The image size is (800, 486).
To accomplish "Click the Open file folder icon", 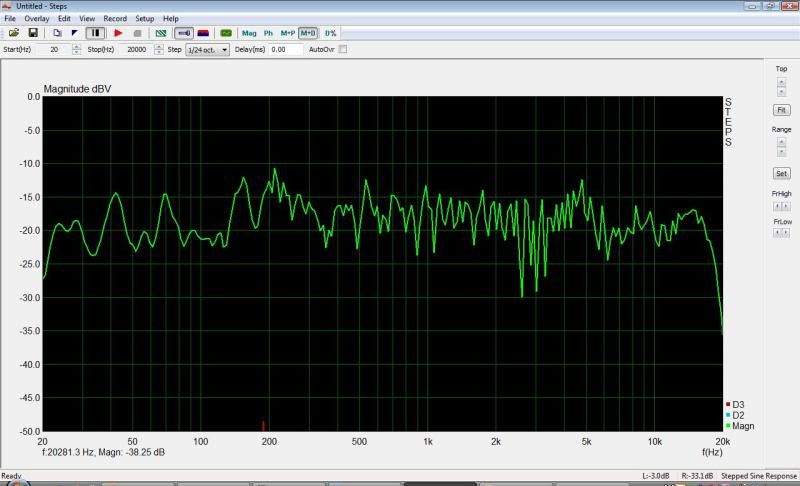I will click(14, 33).
